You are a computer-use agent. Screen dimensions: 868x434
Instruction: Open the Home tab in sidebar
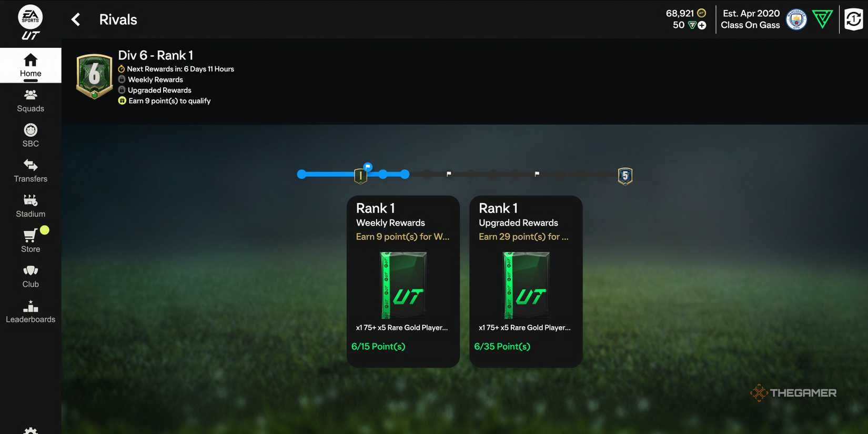coord(31,65)
